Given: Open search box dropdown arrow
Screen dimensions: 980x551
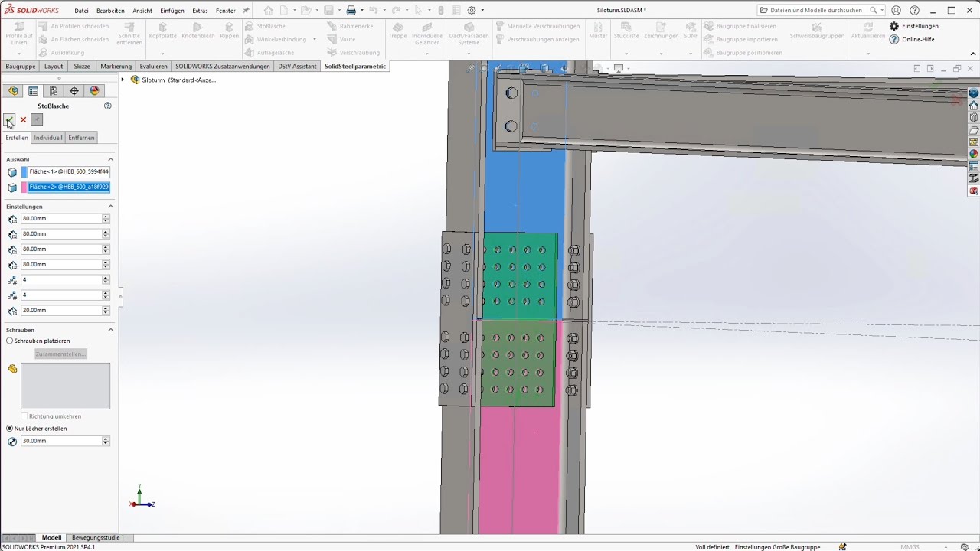Looking at the screenshot, I should coord(882,11).
